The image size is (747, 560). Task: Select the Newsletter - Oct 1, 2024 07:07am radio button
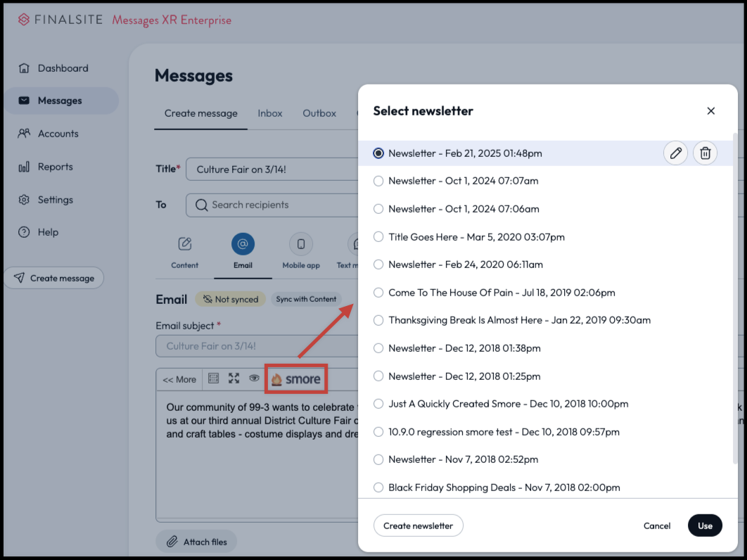[378, 181]
